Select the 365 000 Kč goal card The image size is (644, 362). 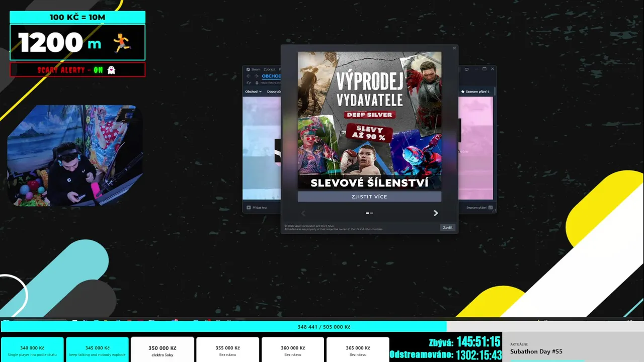(x=358, y=350)
